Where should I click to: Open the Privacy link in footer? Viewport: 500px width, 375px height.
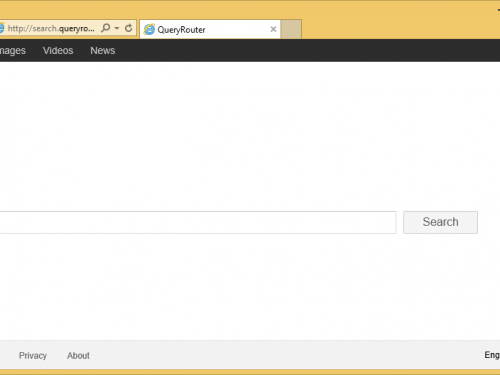pyautogui.click(x=33, y=356)
